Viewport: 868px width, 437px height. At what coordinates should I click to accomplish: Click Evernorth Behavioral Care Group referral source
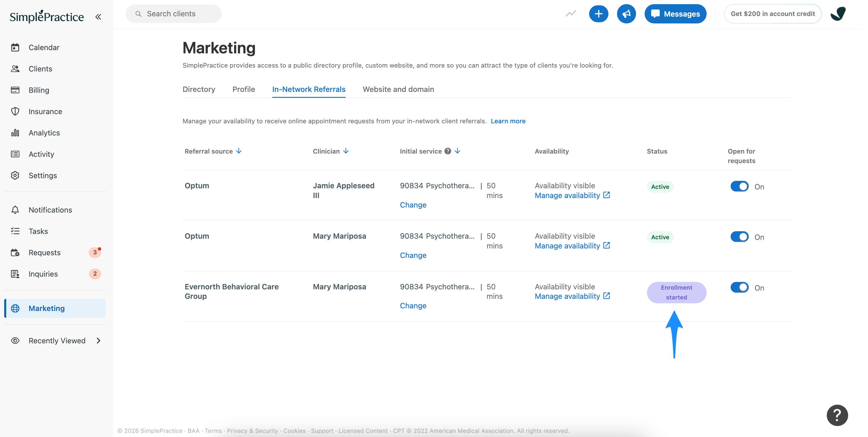coord(231,291)
